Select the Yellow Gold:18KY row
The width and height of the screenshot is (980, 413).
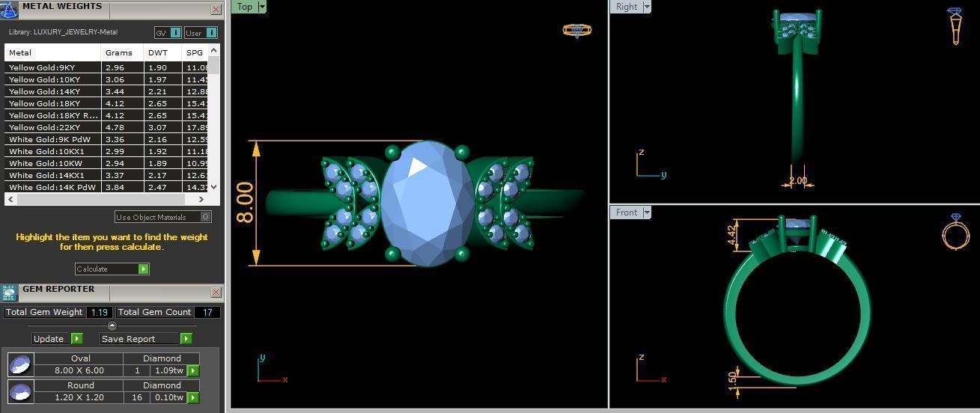(x=107, y=103)
